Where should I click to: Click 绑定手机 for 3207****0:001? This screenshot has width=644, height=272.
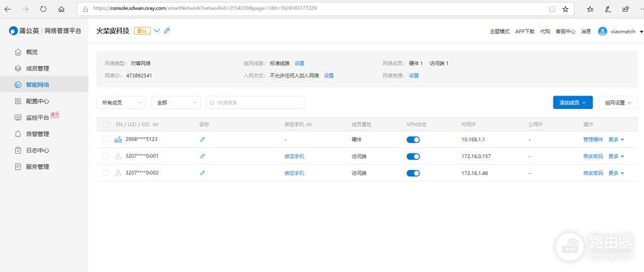click(x=294, y=157)
